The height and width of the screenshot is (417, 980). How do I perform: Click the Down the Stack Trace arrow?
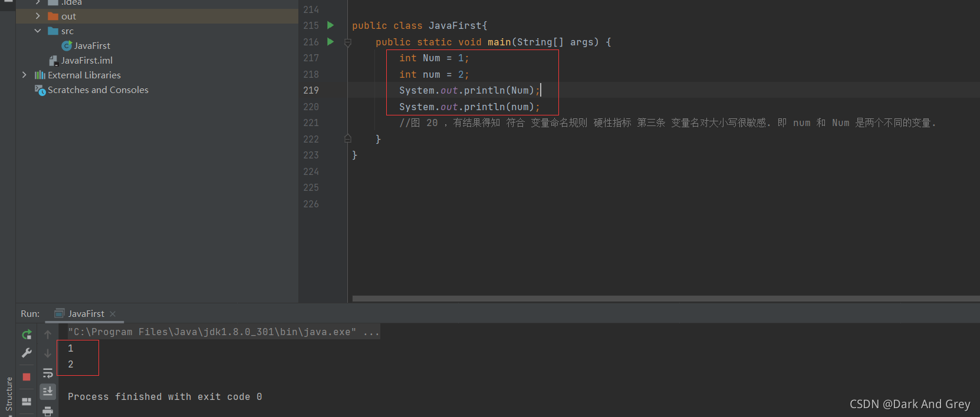click(48, 353)
